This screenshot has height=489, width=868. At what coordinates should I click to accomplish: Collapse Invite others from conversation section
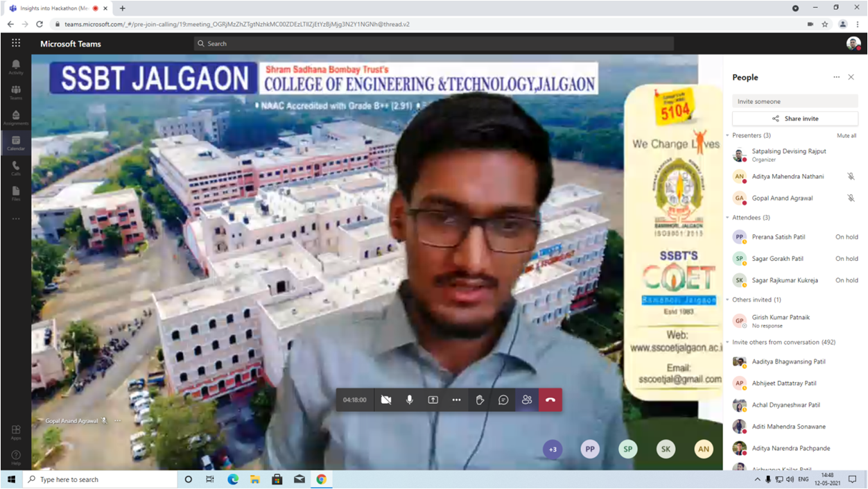pyautogui.click(x=727, y=342)
